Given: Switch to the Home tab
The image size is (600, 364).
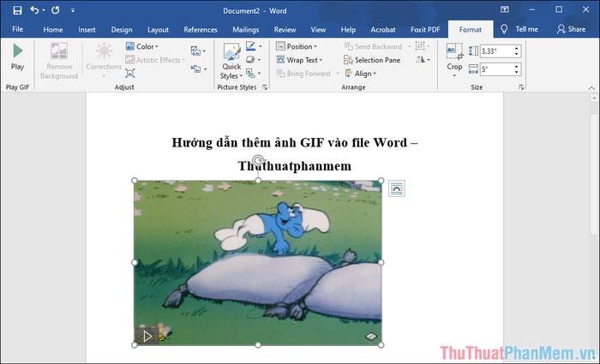Looking at the screenshot, I should (x=53, y=29).
